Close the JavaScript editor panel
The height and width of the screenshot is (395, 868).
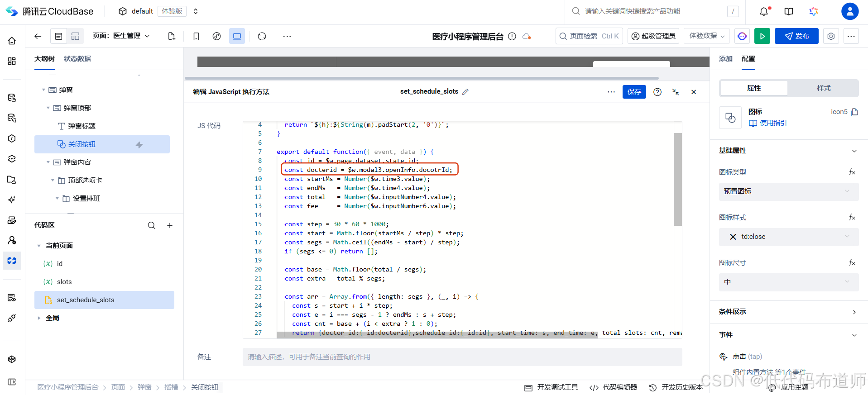pos(694,92)
